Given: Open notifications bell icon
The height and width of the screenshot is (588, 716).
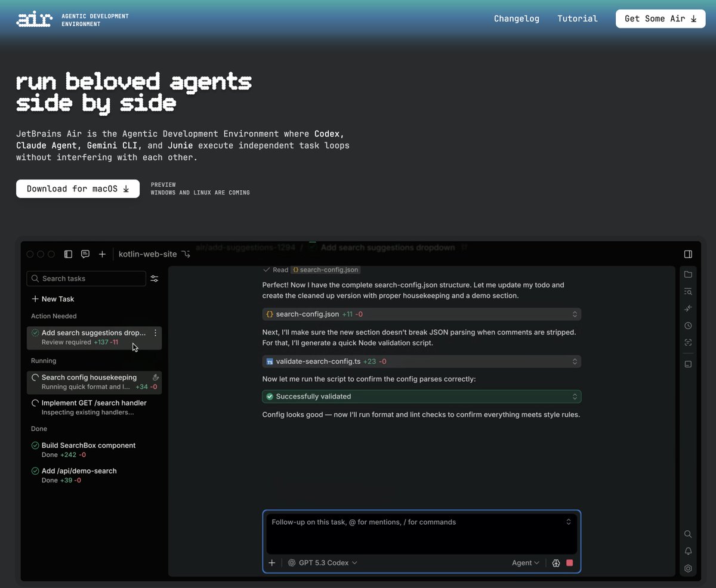Looking at the screenshot, I should point(688,551).
